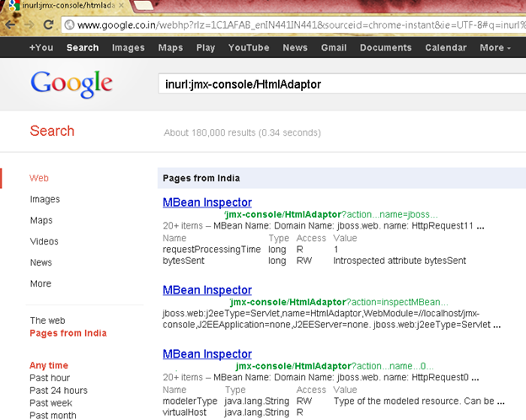Open the first MBean Inspector result
526x420 pixels.
[207, 202]
